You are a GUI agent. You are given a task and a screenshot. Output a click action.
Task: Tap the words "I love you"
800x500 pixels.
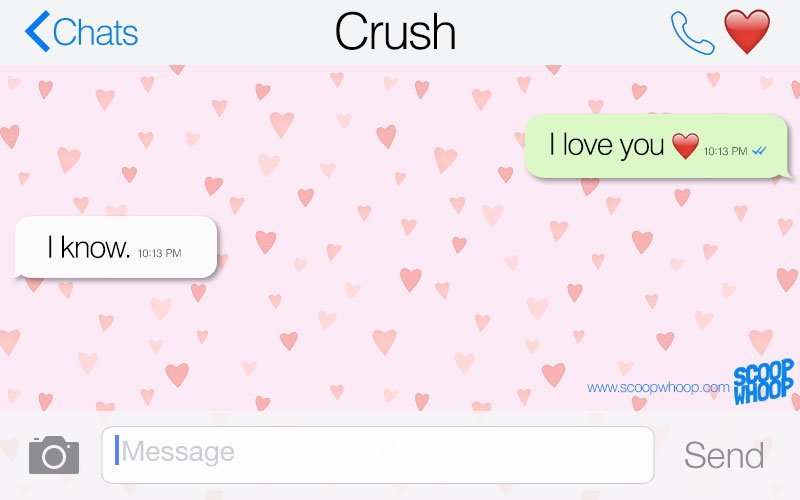point(606,145)
